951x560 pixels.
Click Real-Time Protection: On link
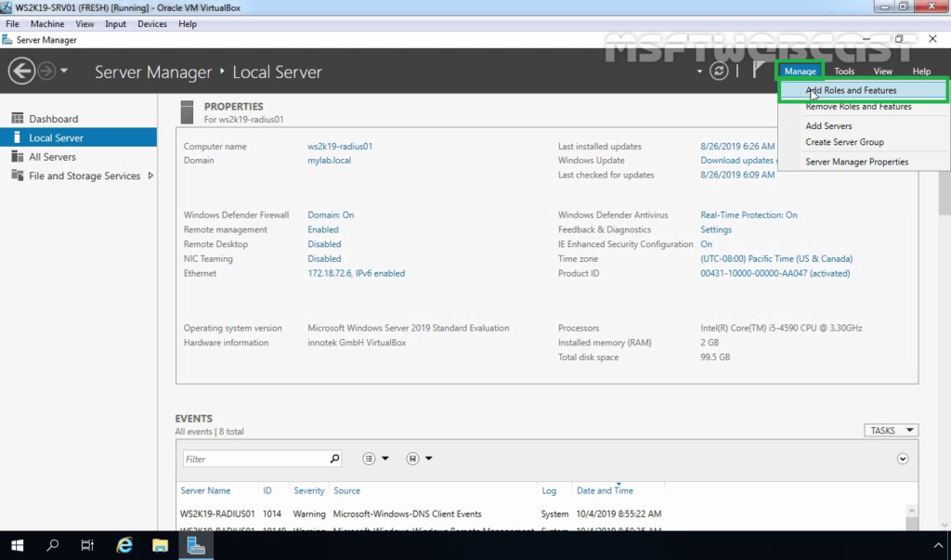[x=749, y=215]
